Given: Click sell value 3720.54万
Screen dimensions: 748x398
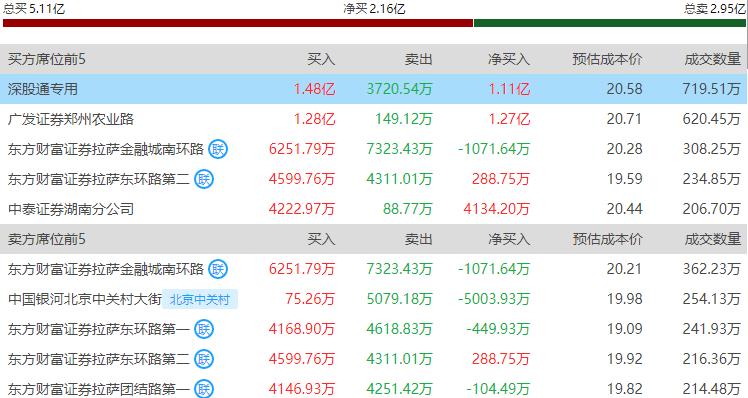Looking at the screenshot, I should [x=399, y=89].
